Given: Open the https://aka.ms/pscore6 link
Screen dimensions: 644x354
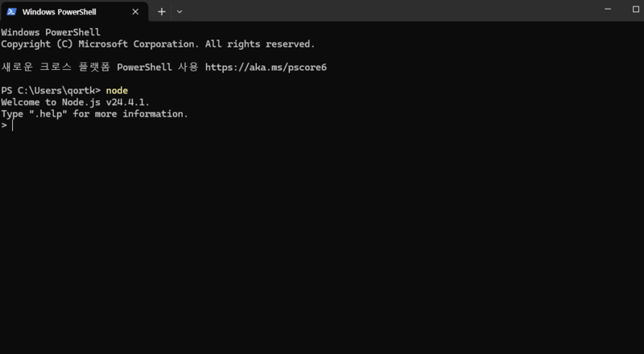Looking at the screenshot, I should [x=266, y=68].
